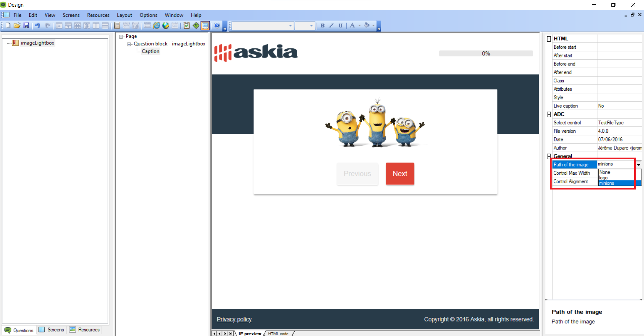Click the notebook icon in the toolbar
Screen dimensions: 644x336
tap(117, 26)
